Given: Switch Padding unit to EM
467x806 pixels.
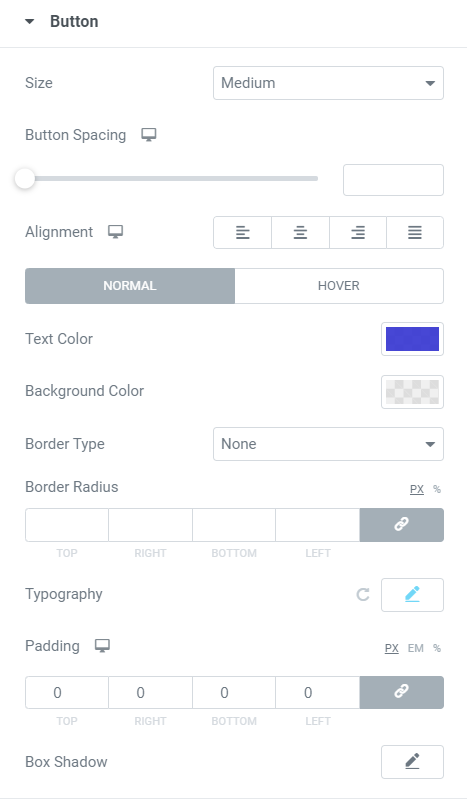Looking at the screenshot, I should coord(416,648).
